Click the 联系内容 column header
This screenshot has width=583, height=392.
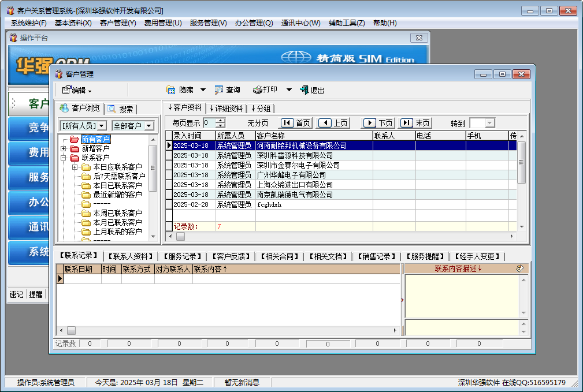[296, 269]
